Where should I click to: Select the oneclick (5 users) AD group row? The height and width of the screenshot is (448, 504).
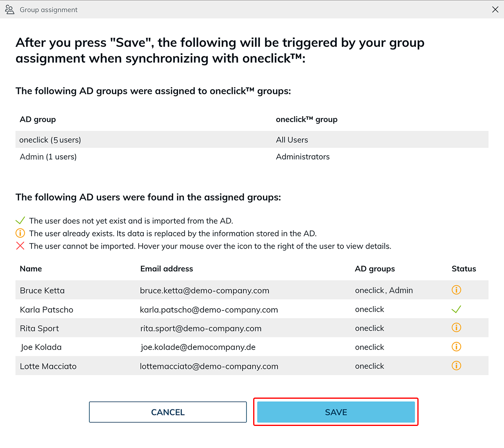point(50,140)
